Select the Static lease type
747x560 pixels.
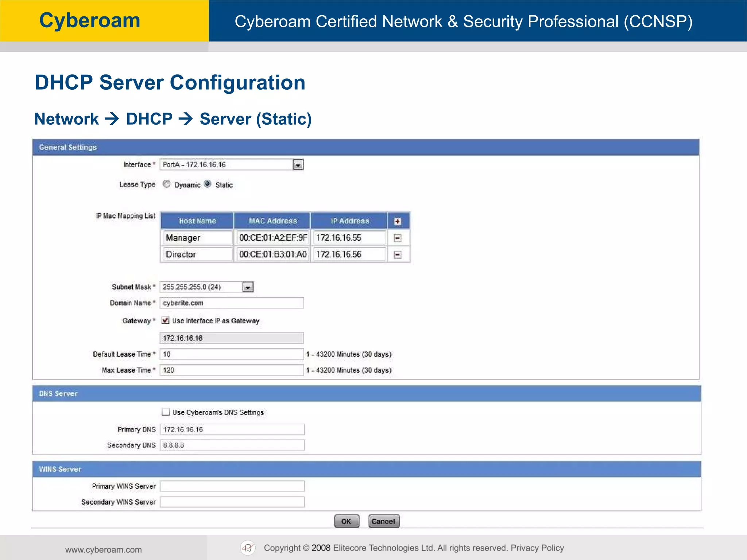pos(208,184)
